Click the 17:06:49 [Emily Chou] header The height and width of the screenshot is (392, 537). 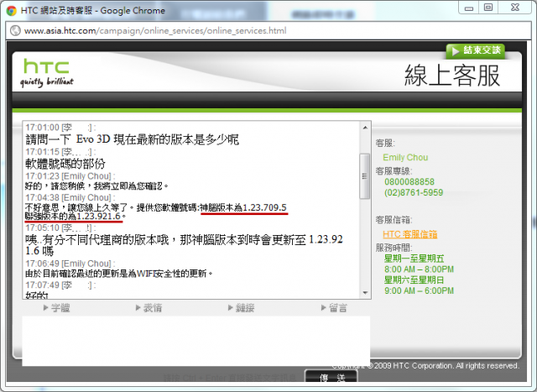(x=70, y=264)
